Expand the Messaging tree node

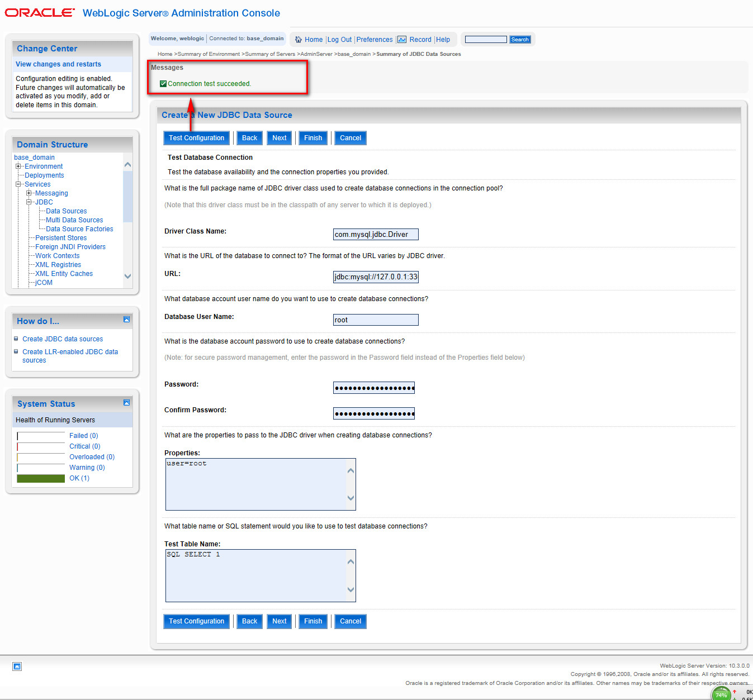coord(29,193)
